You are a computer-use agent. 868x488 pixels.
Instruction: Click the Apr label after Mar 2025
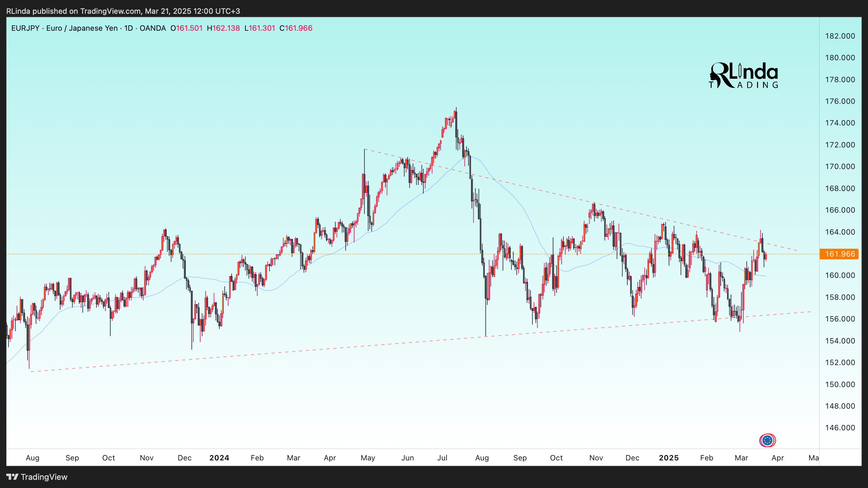777,458
